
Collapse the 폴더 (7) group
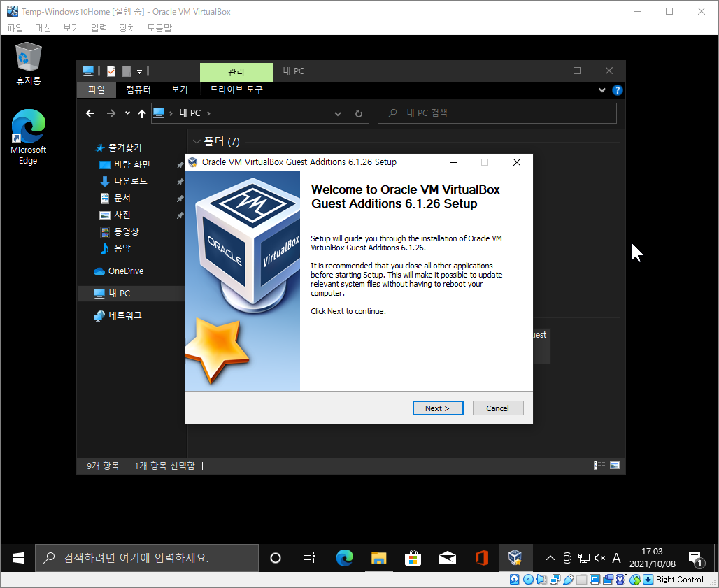coord(197,142)
